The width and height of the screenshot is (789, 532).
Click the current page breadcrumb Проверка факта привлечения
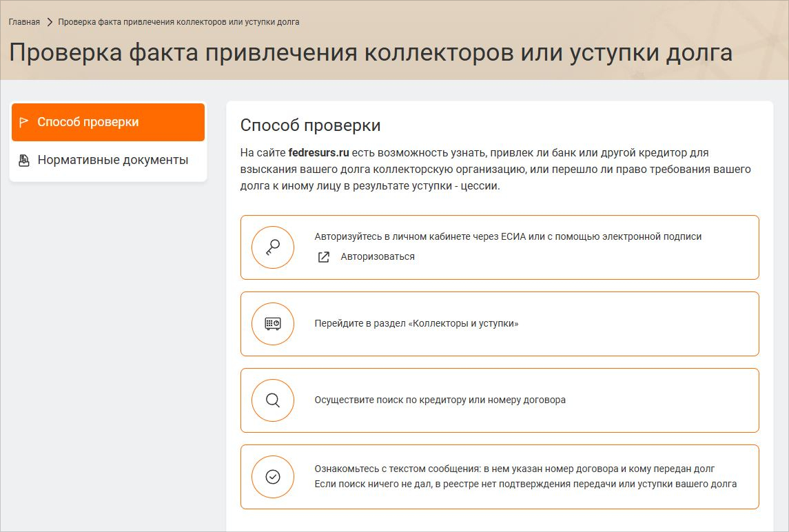tap(178, 22)
